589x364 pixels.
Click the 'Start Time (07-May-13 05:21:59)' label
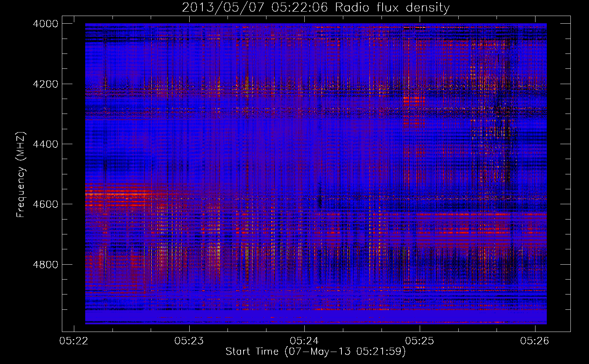click(316, 352)
